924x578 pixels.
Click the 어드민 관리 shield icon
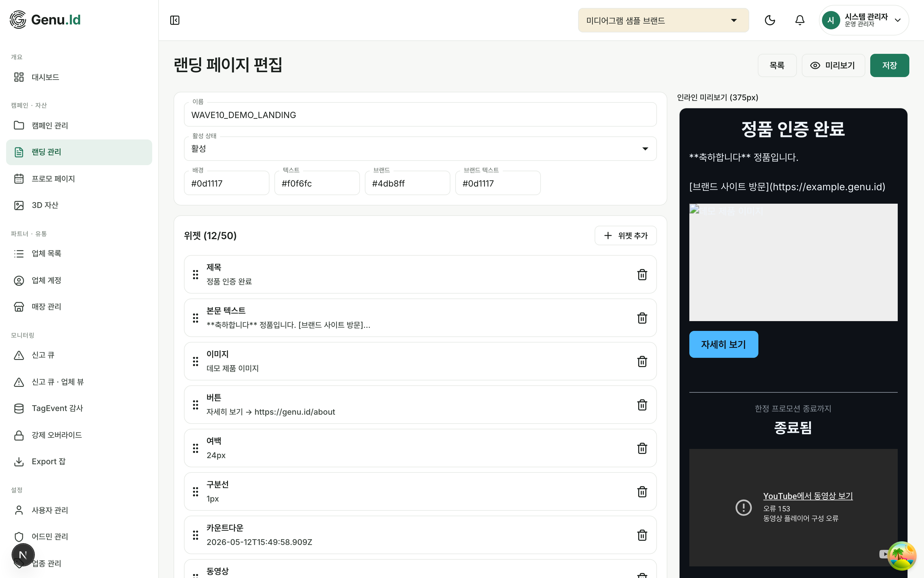[x=19, y=537]
